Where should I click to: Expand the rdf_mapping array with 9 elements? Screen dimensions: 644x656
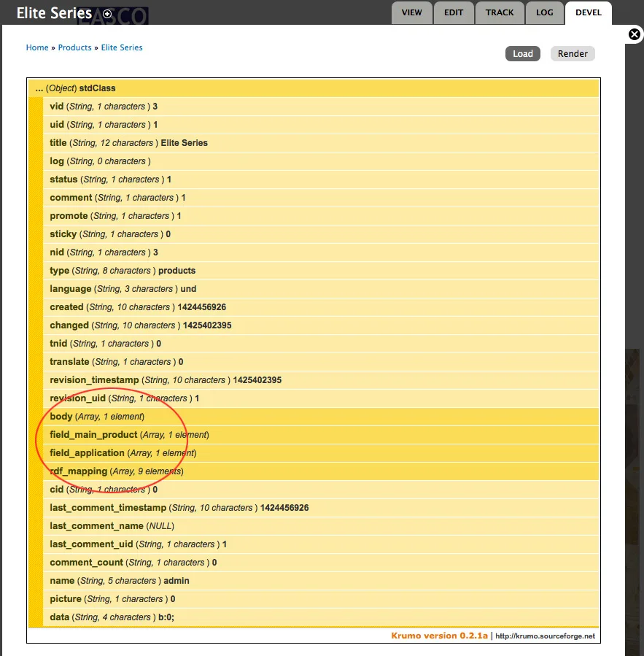point(321,471)
